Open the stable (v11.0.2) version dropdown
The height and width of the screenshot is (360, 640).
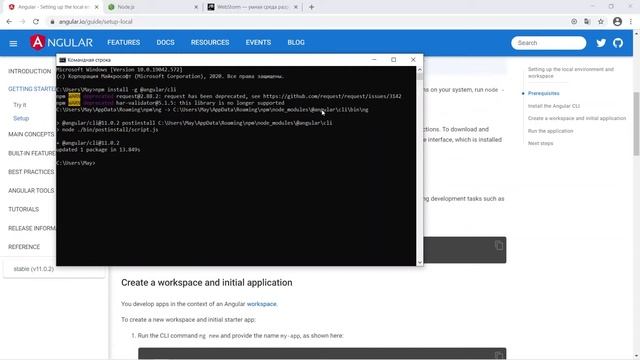[x=54, y=269]
